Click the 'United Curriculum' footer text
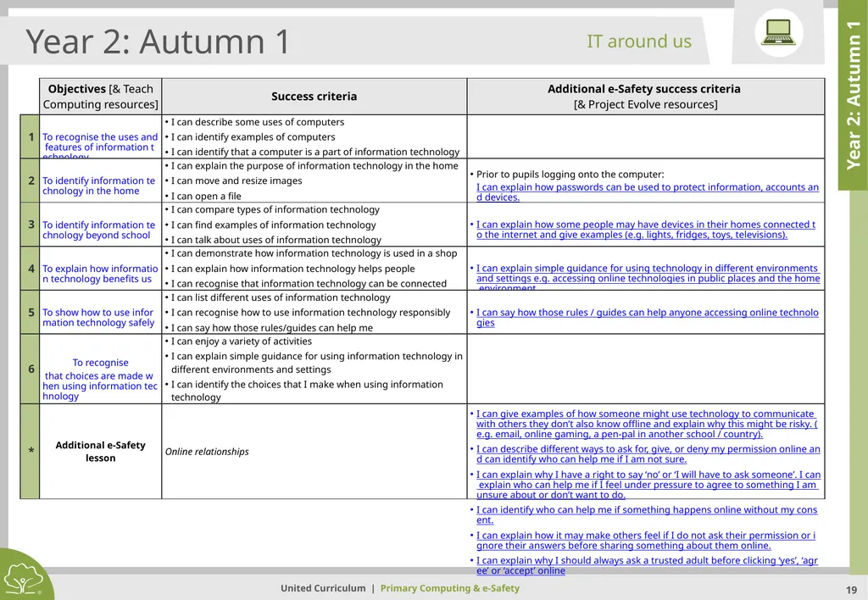 point(323,588)
